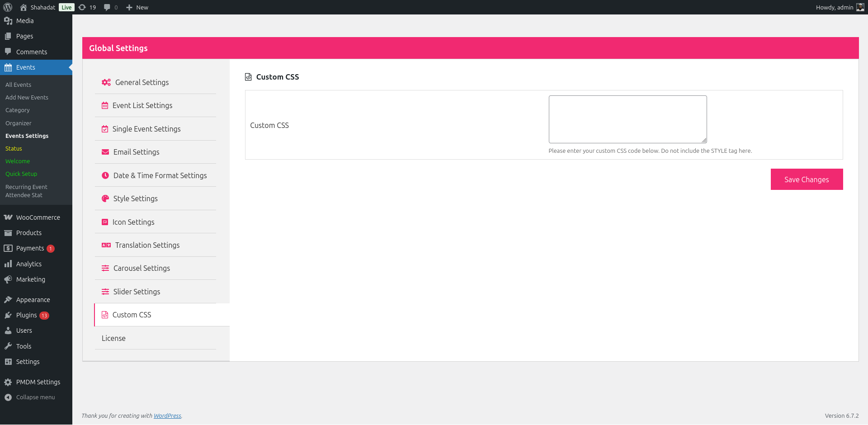
Task: Click the Email Settings envelope icon
Action: click(105, 152)
